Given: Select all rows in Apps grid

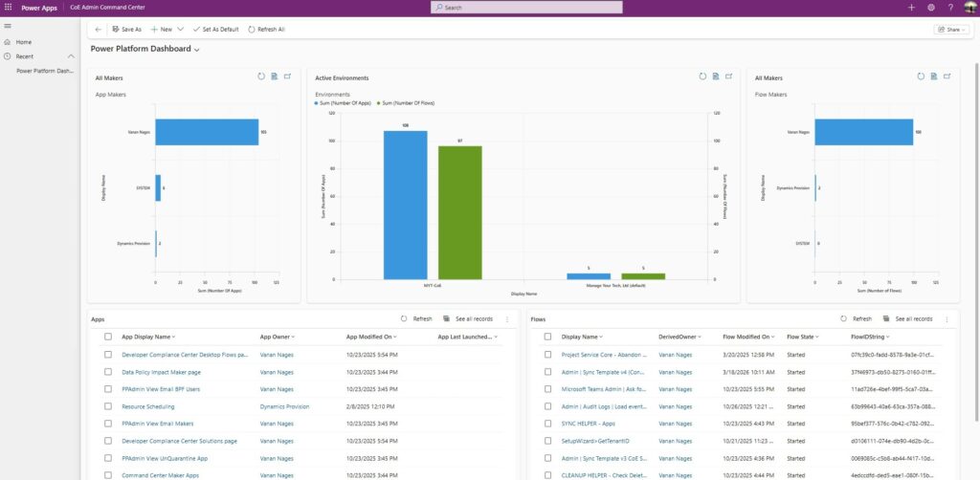Looking at the screenshot, I should 108,337.
